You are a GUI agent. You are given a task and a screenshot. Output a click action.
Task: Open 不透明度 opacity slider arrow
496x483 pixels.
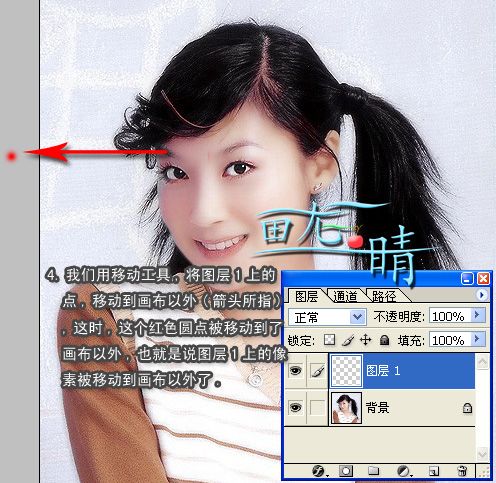pyautogui.click(x=477, y=315)
